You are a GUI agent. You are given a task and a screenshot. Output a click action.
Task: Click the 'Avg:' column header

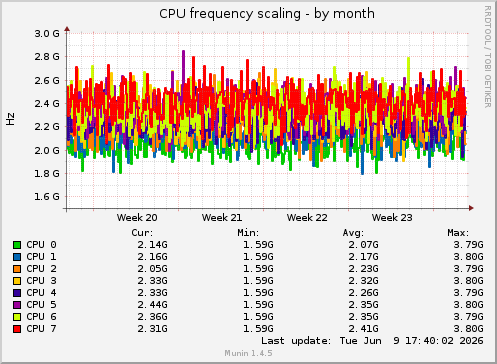[353, 233]
